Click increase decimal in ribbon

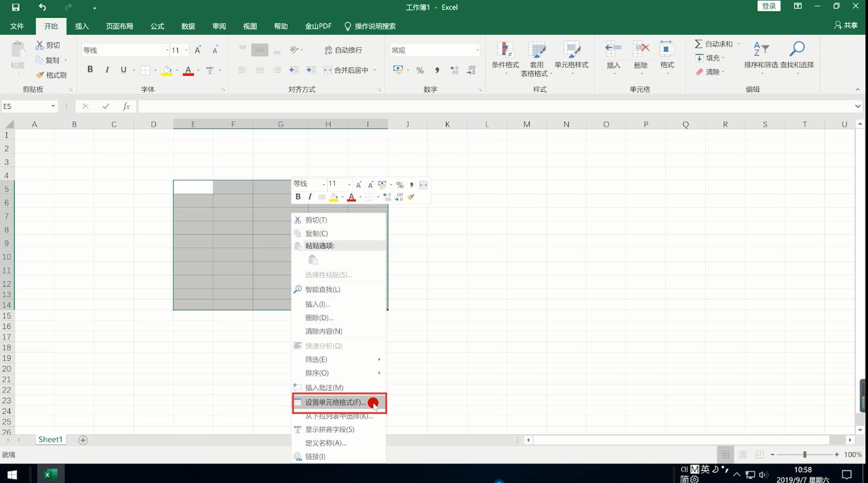pos(454,70)
